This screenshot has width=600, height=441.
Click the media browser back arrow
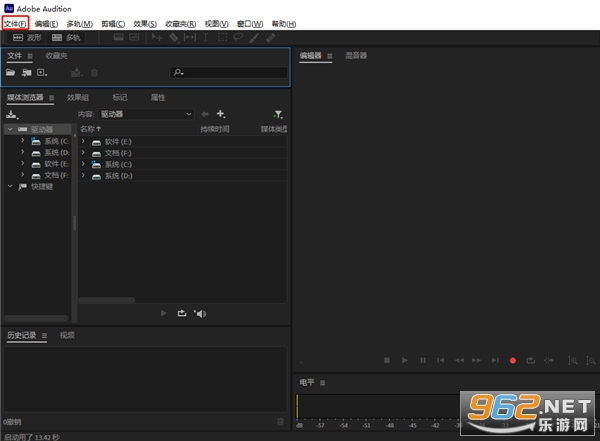pos(205,114)
